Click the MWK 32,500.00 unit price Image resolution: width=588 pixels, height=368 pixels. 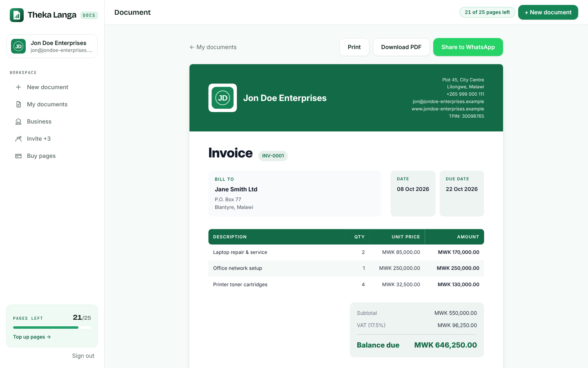point(401,285)
